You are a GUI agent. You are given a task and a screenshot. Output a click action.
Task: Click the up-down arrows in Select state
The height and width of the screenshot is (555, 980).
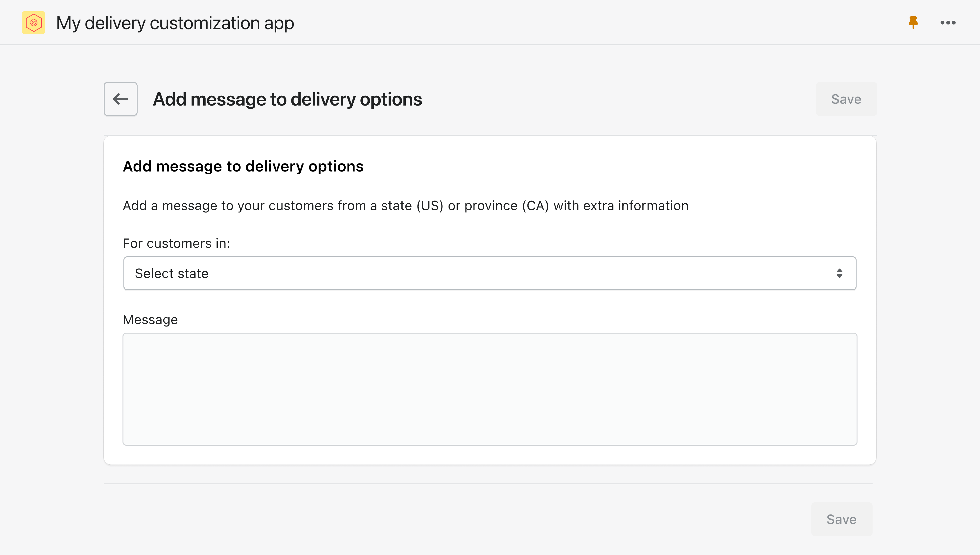[x=839, y=273]
